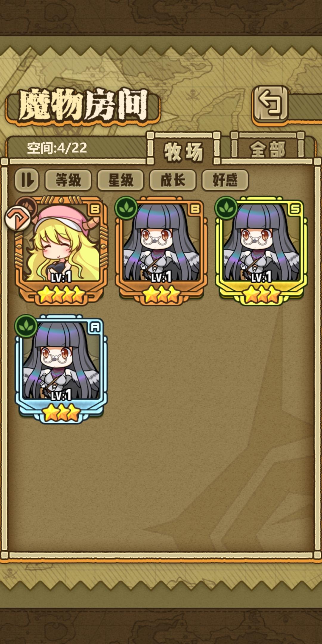322x644 pixels.
Task: Switch to the 全部 tab
Action: (x=267, y=149)
